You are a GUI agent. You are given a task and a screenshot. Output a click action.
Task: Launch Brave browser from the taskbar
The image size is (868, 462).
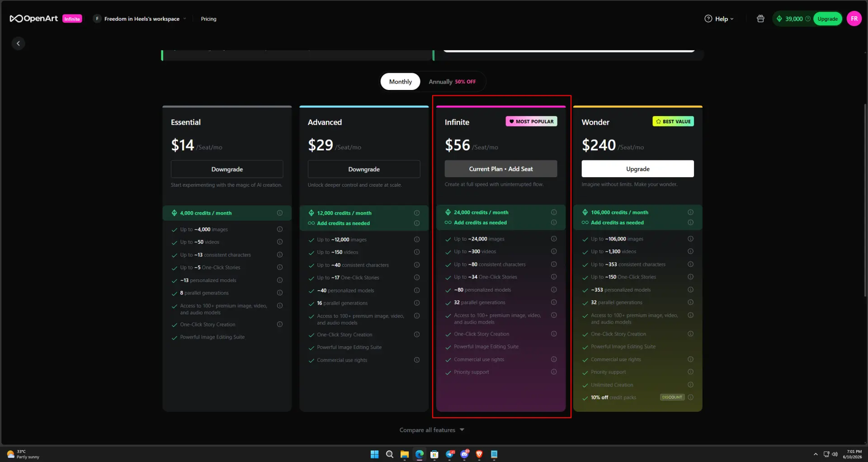479,454
